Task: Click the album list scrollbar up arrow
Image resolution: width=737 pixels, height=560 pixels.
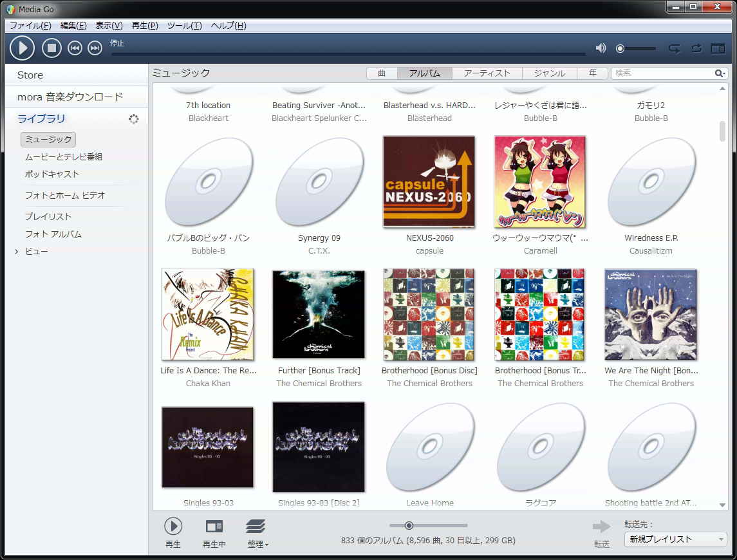Action: [722, 88]
